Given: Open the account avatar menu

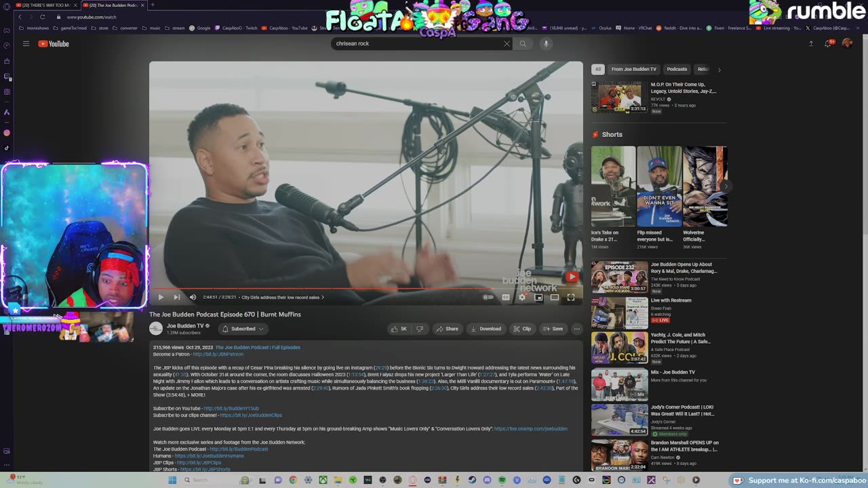Looking at the screenshot, I should point(847,43).
